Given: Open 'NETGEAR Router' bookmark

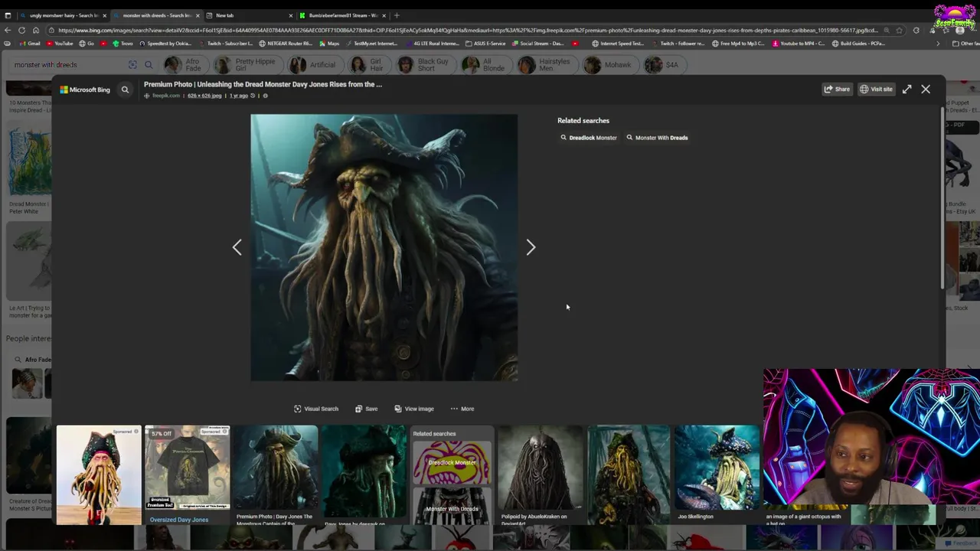Looking at the screenshot, I should click(x=286, y=44).
